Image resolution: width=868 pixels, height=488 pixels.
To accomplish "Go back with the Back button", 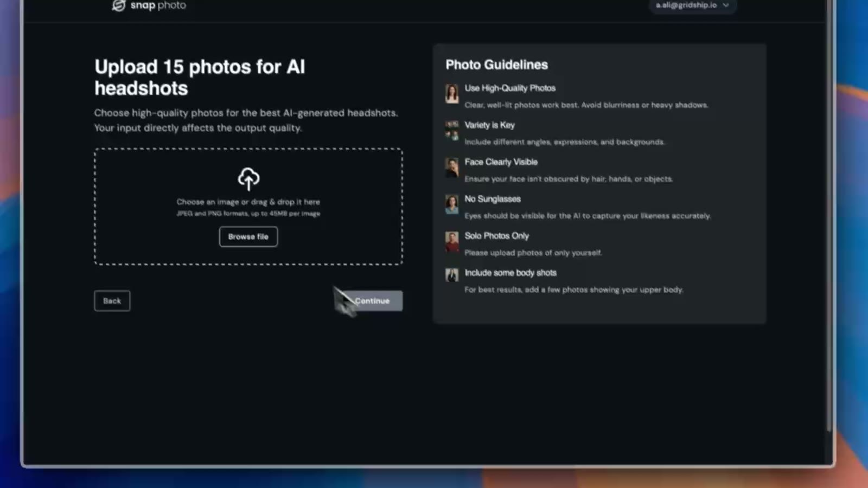I will coord(112,301).
